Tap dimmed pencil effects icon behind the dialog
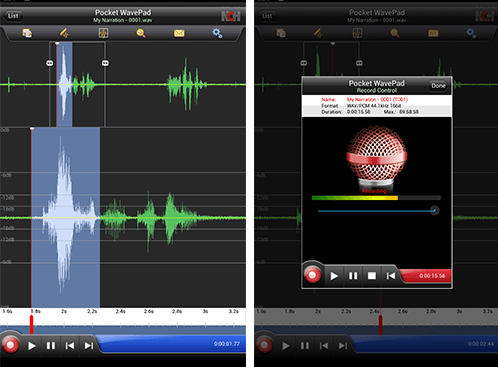Viewport: 498px width, 367px height. [318, 33]
